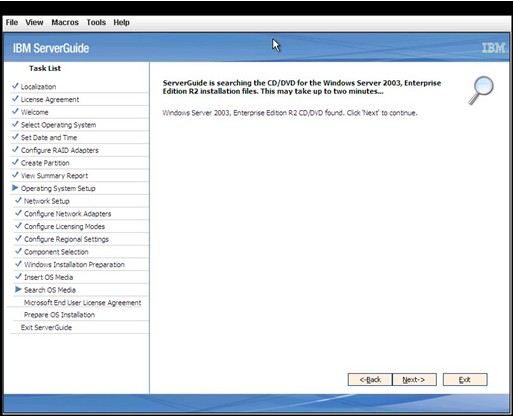The width and height of the screenshot is (513, 416).
Task: Select the View Summary Report task
Action: 54,176
